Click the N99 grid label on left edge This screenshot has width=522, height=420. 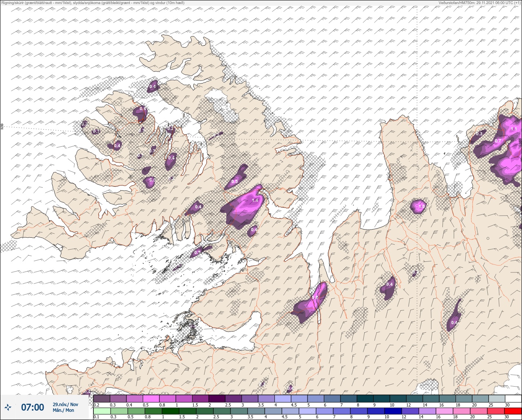pos(2,127)
